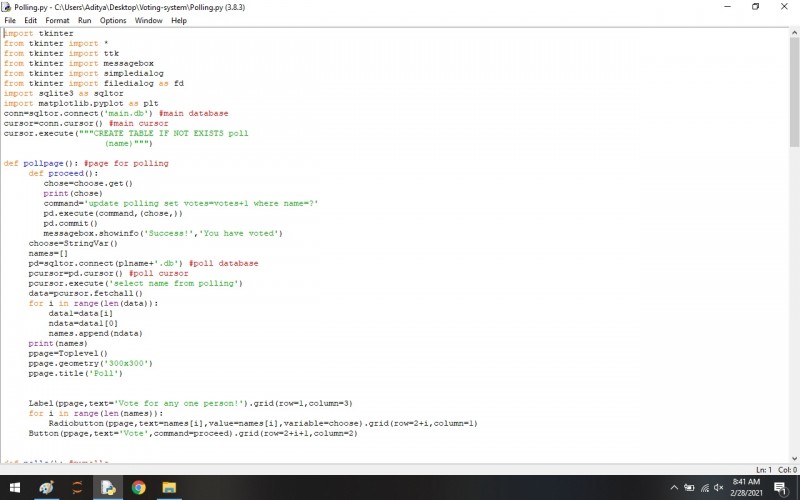Click the 'import sqlite3 as sqltor' line

click(x=63, y=93)
